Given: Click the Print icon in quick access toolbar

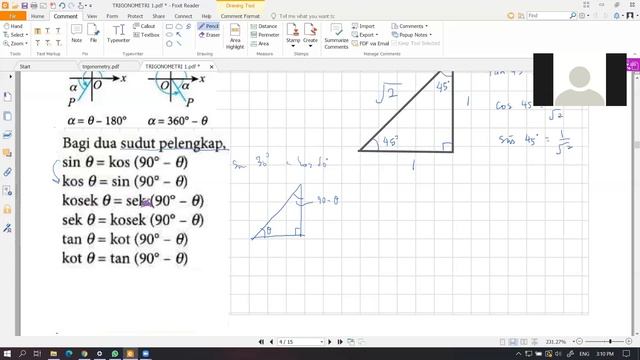Looking at the screenshot, I should click(x=34, y=6).
